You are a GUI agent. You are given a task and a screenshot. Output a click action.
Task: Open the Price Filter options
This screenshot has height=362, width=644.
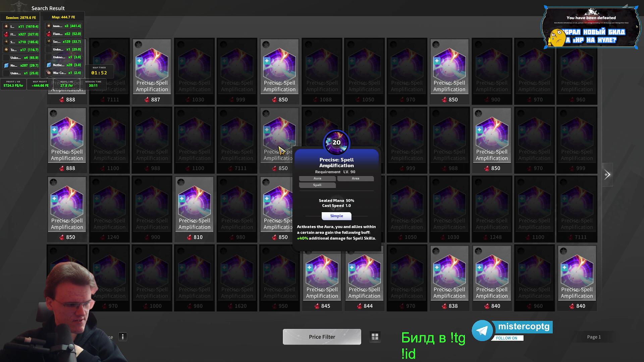(x=322, y=337)
